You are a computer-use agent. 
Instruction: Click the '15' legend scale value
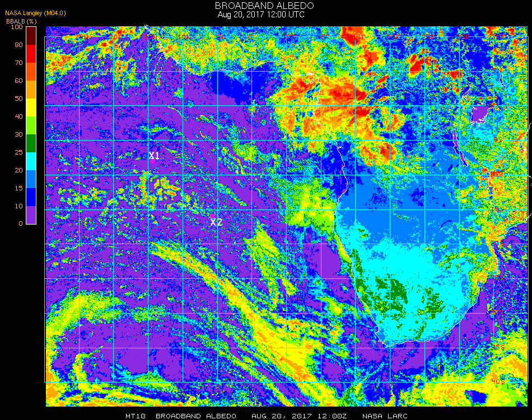point(18,188)
